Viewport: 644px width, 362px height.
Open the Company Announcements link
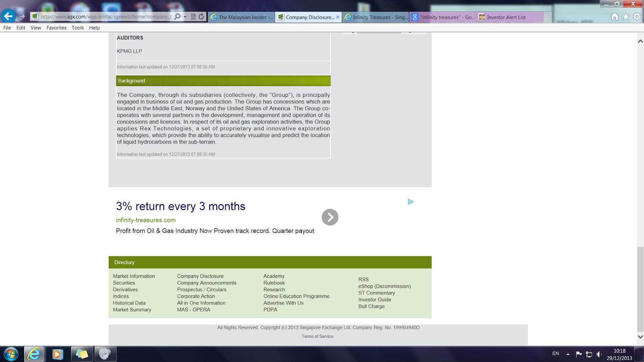click(207, 283)
